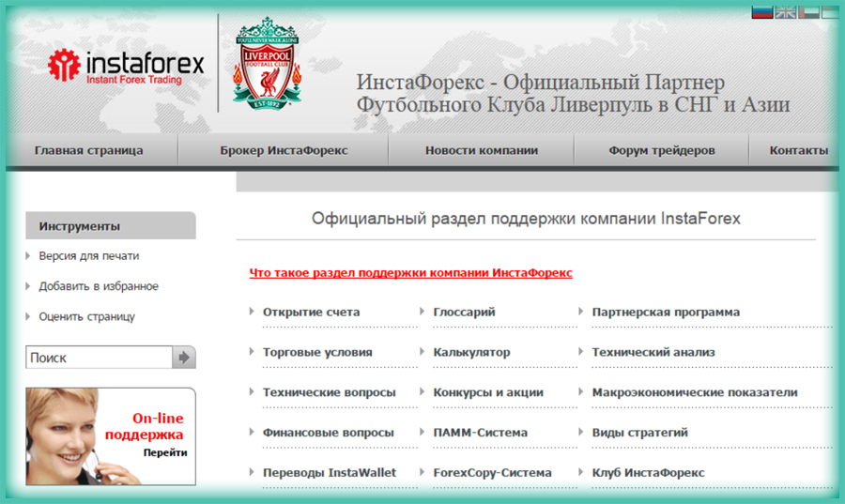Click Добавить в избранное link
This screenshot has height=504, width=845.
(99, 286)
